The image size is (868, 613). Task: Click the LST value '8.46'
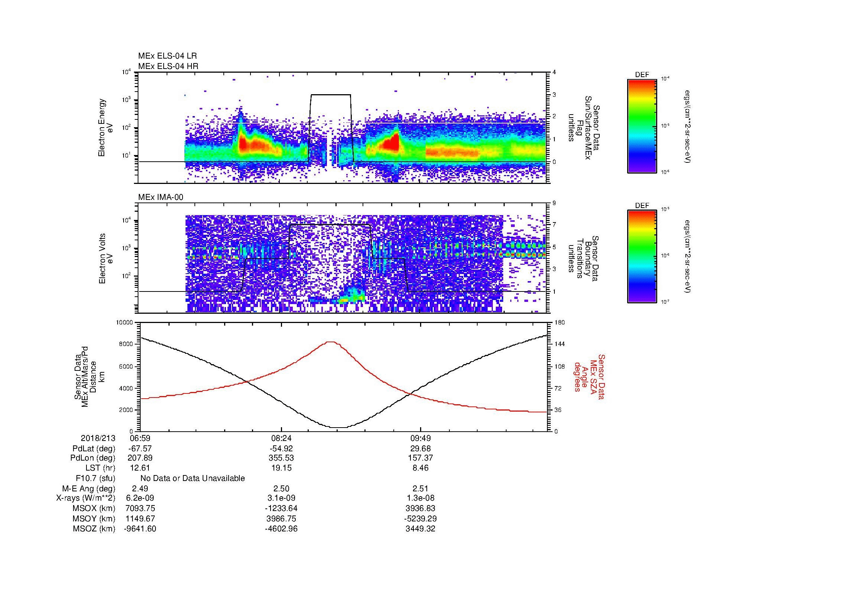tap(420, 468)
